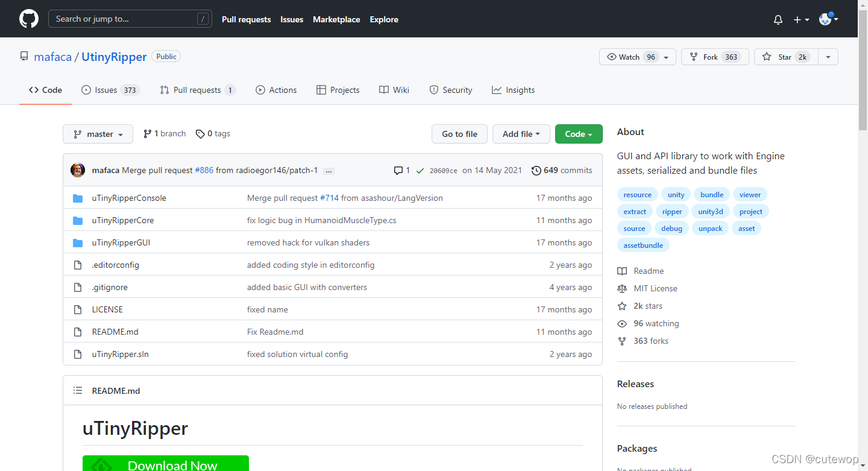Open the user avatar menu
868x471 pixels.
click(x=829, y=19)
